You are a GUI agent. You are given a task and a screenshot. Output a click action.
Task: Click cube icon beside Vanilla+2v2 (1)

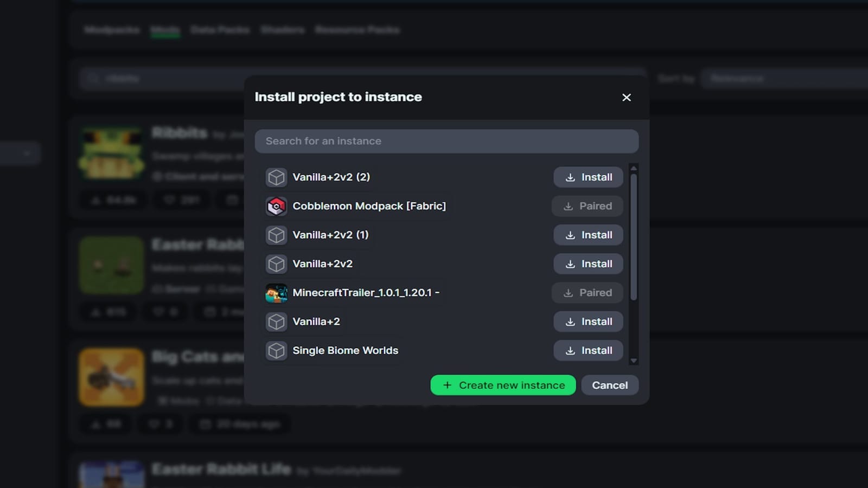pos(276,235)
